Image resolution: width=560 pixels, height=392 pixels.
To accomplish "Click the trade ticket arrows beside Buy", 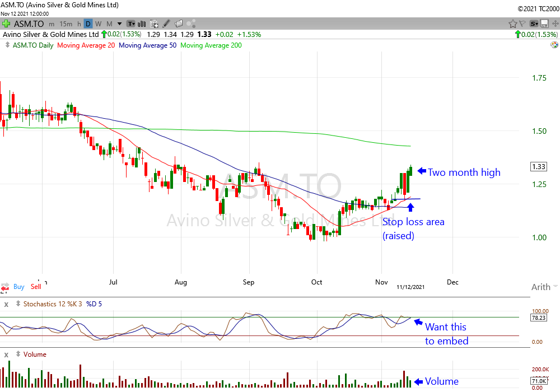I will (x=5, y=287).
